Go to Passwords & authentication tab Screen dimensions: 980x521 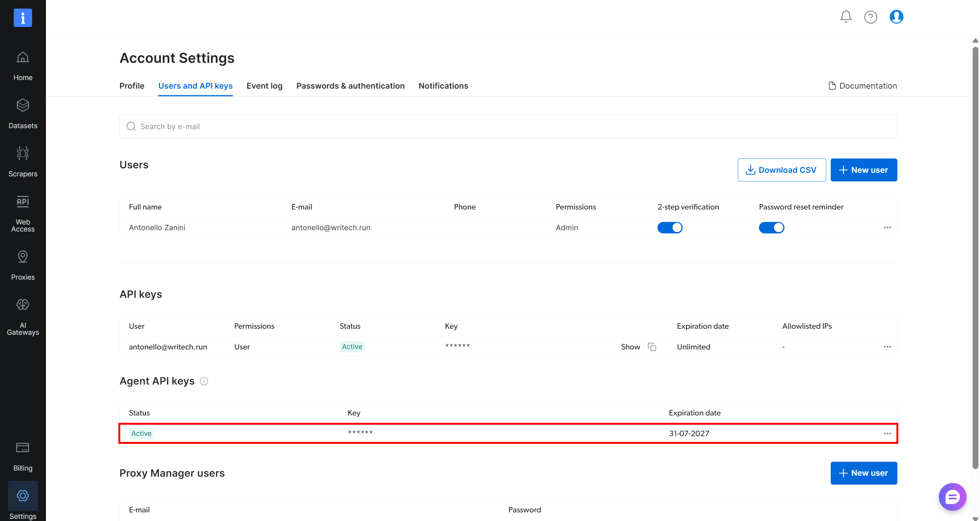[350, 86]
